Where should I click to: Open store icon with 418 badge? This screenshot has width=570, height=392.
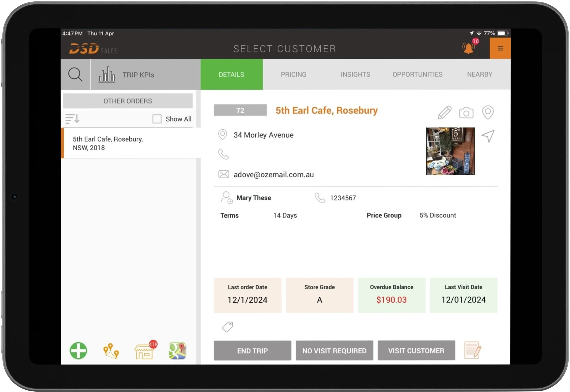click(x=144, y=352)
